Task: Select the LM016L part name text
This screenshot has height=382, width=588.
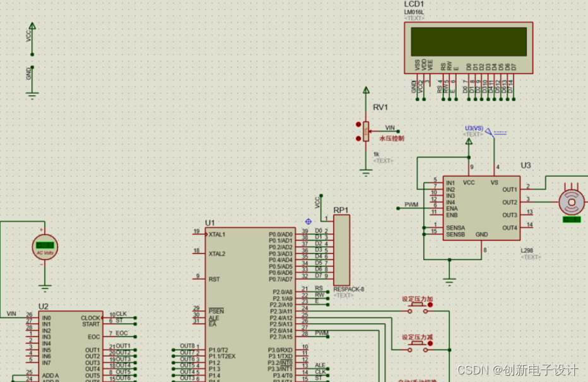Action: 414,12
